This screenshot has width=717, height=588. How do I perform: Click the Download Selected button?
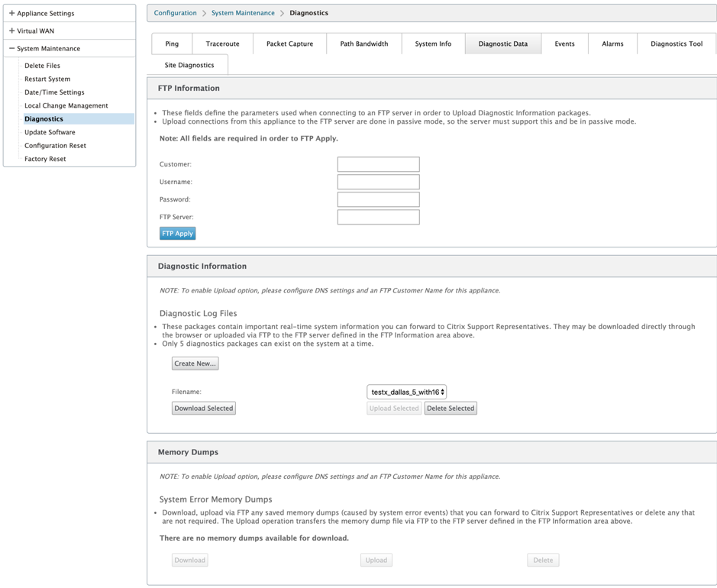click(203, 409)
